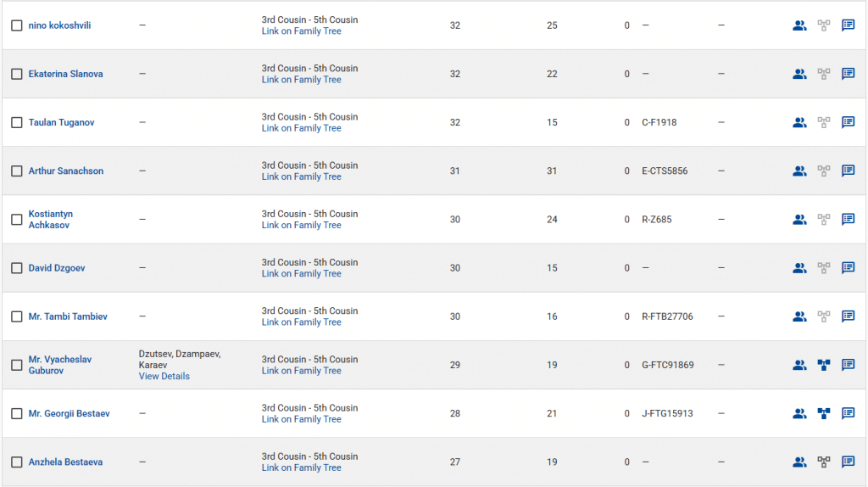Open in-common matches icon for Arthur Sanachson

click(x=799, y=171)
